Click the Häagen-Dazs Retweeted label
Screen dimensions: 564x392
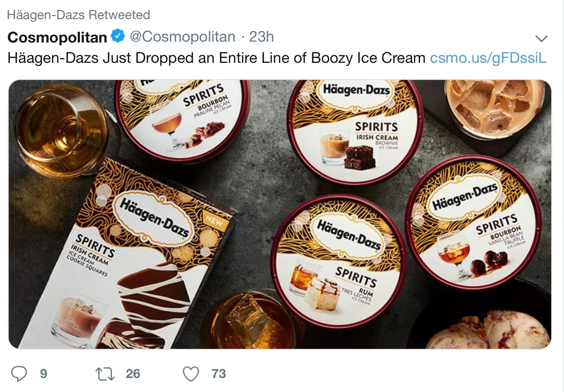[x=78, y=15]
